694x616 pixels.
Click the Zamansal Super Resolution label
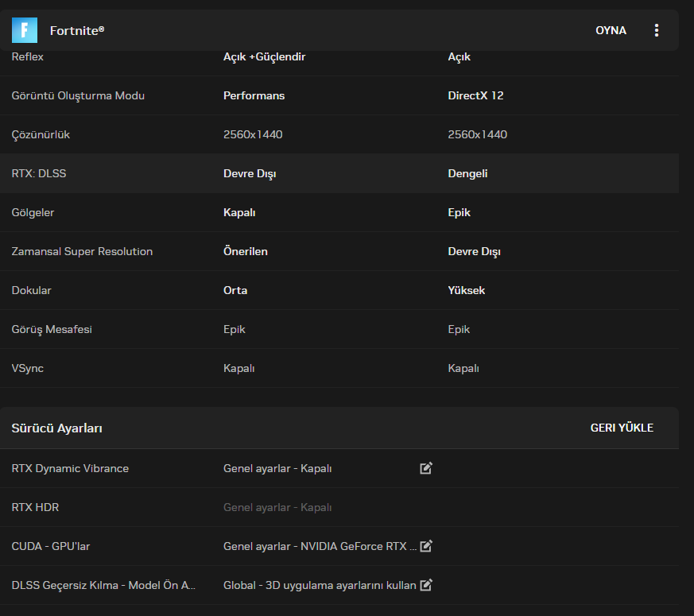click(82, 251)
